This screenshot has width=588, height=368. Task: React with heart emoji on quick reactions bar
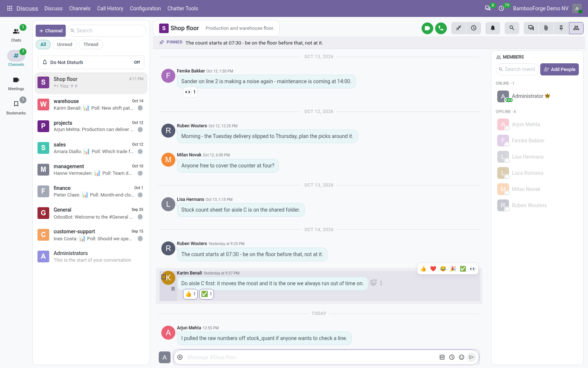pyautogui.click(x=433, y=269)
